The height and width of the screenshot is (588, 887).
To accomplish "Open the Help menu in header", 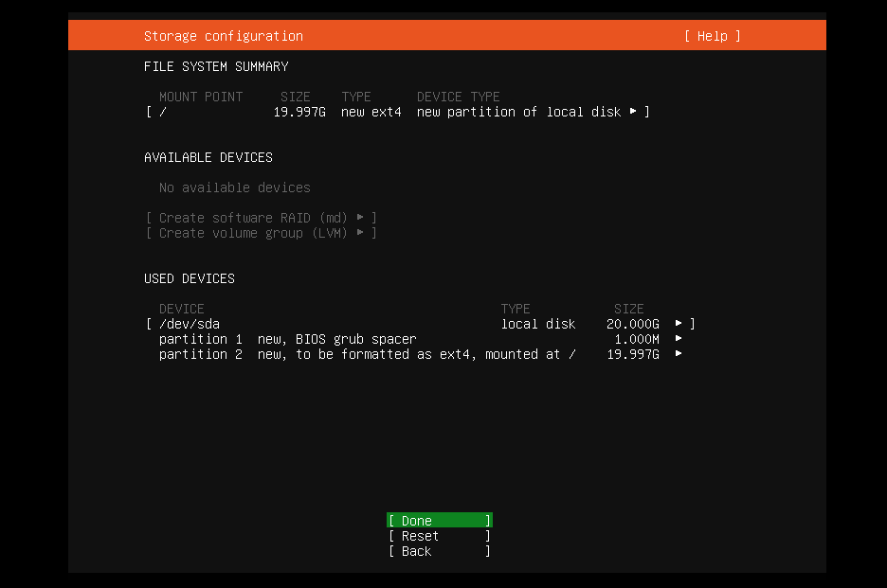I will 712,36.
